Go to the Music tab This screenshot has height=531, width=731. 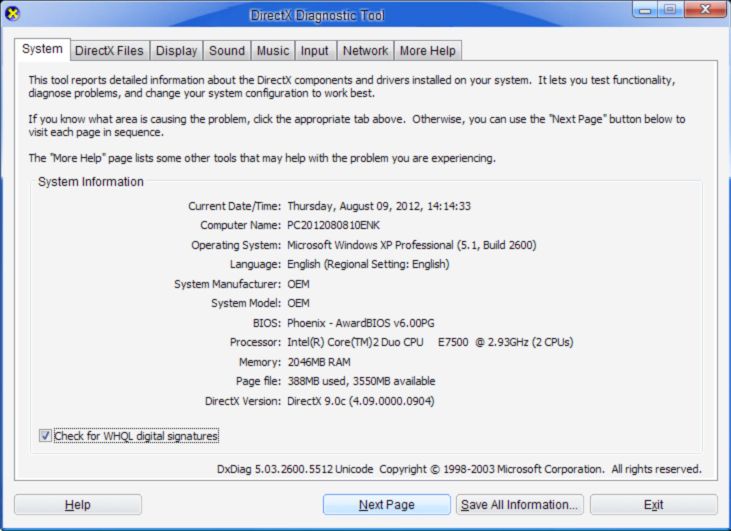click(x=273, y=51)
